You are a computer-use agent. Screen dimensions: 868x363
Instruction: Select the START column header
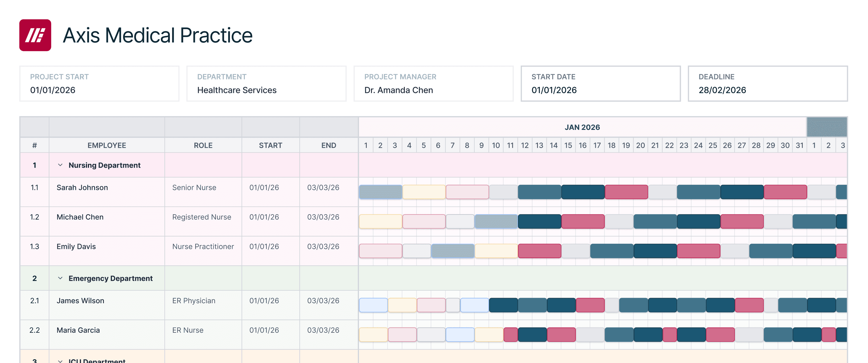pos(271,145)
